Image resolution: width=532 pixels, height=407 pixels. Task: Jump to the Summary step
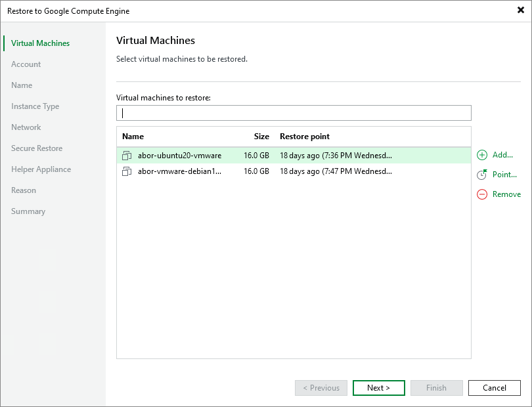coord(28,211)
